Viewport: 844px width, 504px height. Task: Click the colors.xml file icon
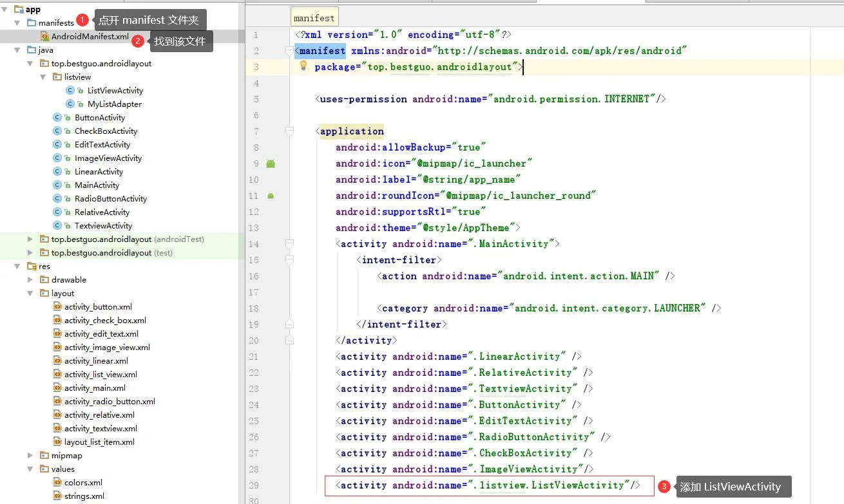point(57,483)
